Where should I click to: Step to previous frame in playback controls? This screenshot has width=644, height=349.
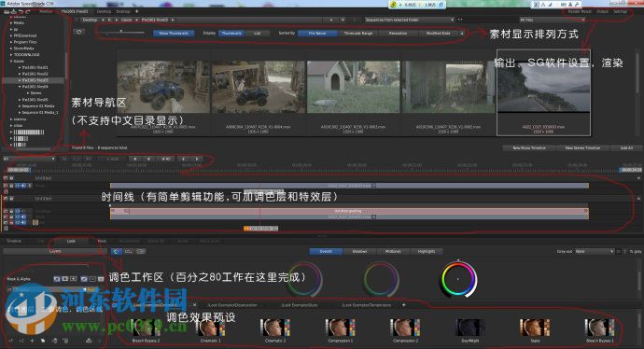point(183,159)
